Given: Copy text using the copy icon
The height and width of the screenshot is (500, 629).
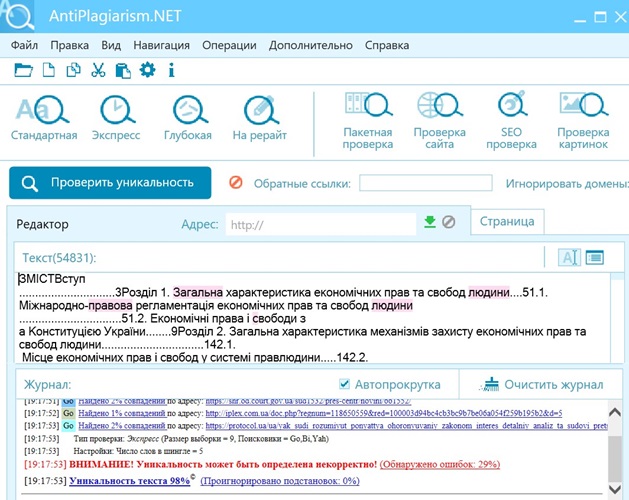Looking at the screenshot, I should [x=73, y=70].
